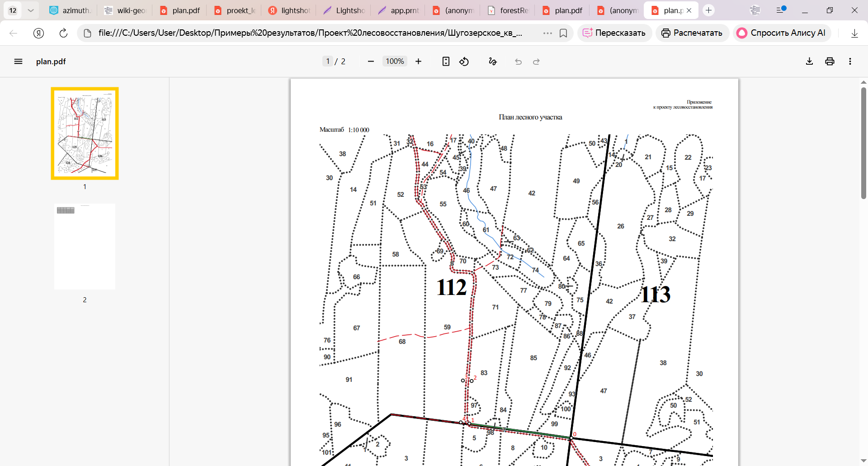Open the address bar three-dots menu
This screenshot has height=466, width=868.
coord(547,33)
